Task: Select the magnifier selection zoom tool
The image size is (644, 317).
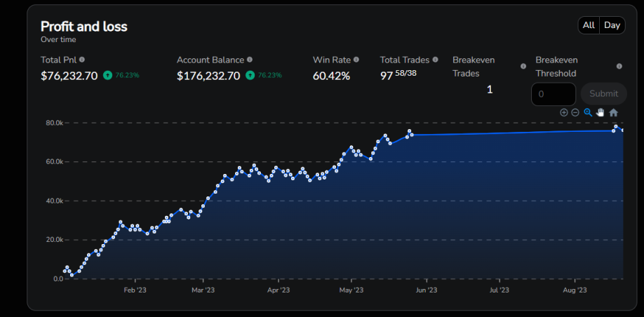Action: [x=588, y=113]
